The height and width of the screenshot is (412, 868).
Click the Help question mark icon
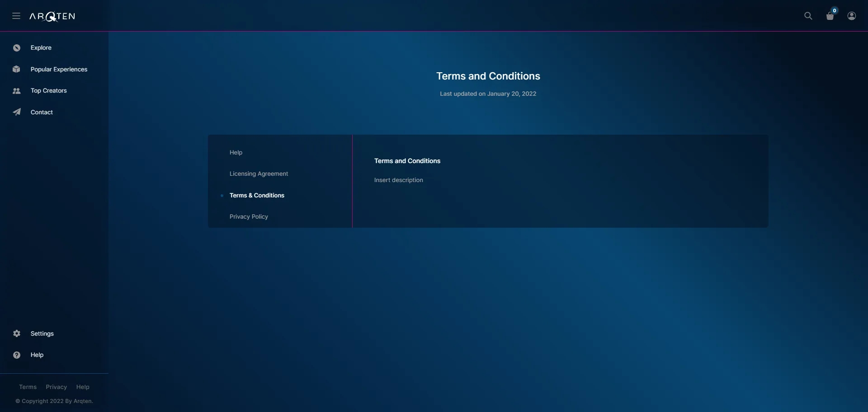17,355
